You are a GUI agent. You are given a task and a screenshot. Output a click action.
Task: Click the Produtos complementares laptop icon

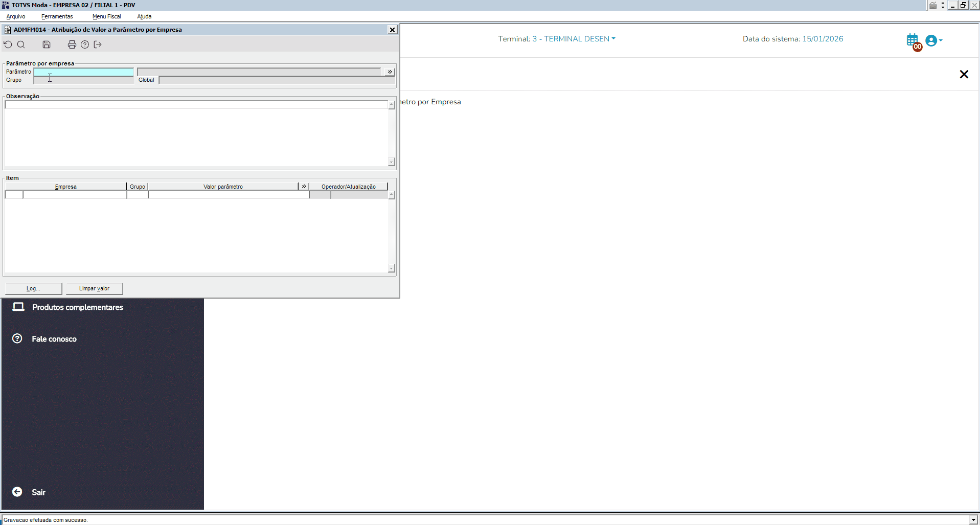point(18,307)
